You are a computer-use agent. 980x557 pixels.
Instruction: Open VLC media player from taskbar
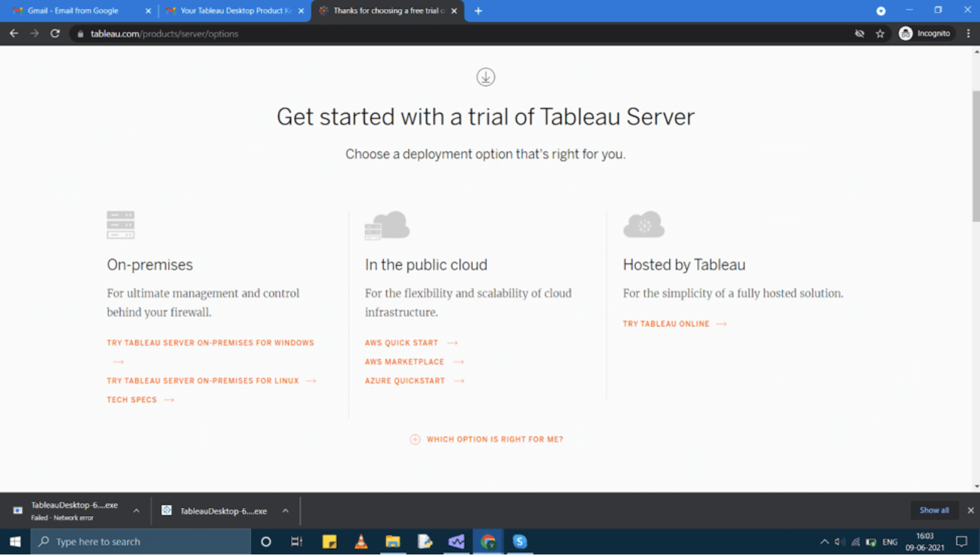click(x=361, y=541)
